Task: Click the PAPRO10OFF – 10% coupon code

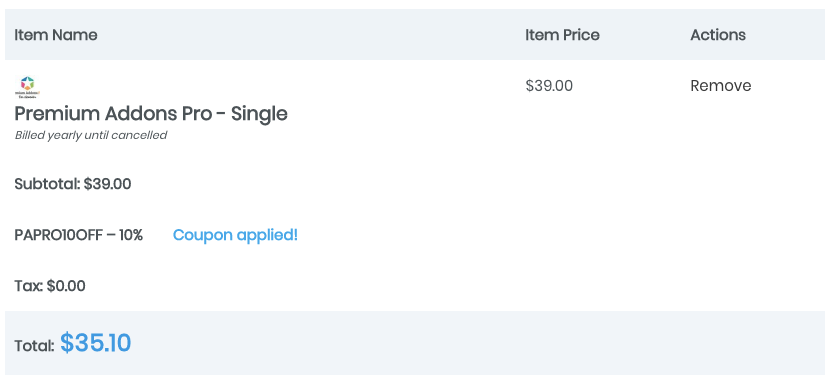Action: [x=79, y=235]
